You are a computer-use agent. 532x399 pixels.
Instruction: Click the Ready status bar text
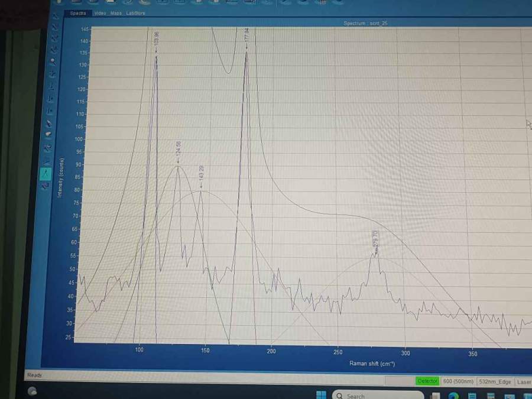(35, 375)
